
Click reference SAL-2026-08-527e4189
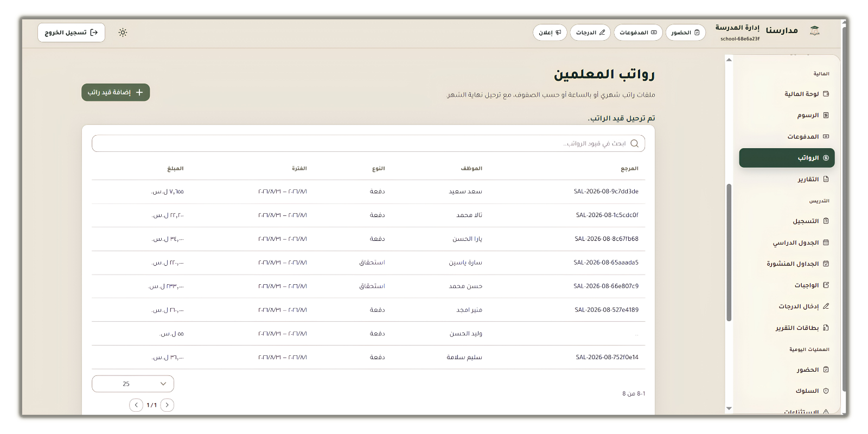click(607, 310)
